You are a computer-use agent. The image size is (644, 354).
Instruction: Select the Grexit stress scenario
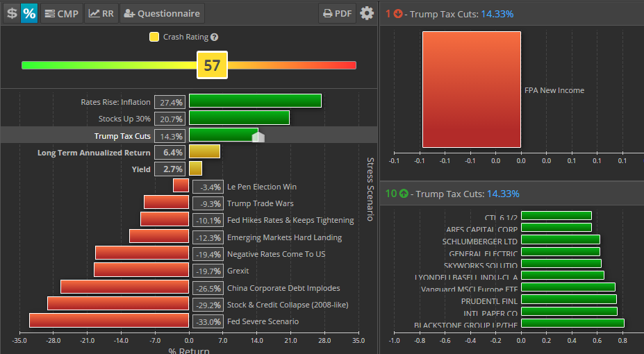(141, 270)
